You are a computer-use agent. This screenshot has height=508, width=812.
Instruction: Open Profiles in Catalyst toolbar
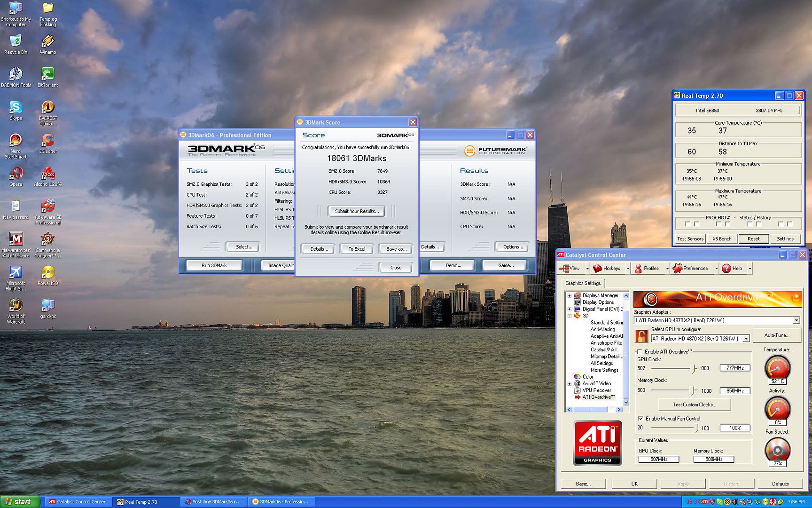click(647, 268)
